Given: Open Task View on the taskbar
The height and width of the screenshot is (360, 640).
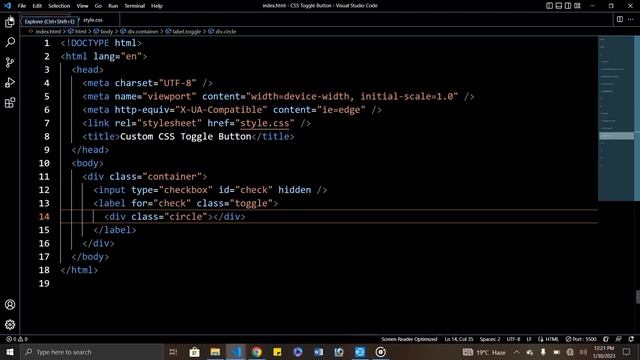Looking at the screenshot, I should click(173, 352).
